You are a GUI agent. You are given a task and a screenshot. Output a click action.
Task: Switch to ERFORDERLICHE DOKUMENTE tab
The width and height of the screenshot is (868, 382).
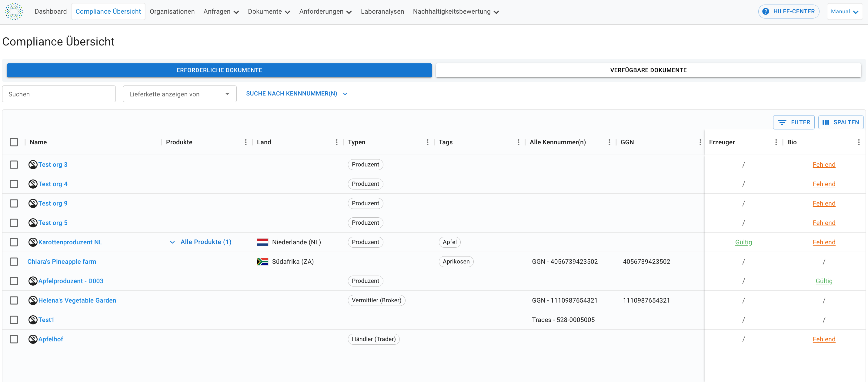(219, 70)
